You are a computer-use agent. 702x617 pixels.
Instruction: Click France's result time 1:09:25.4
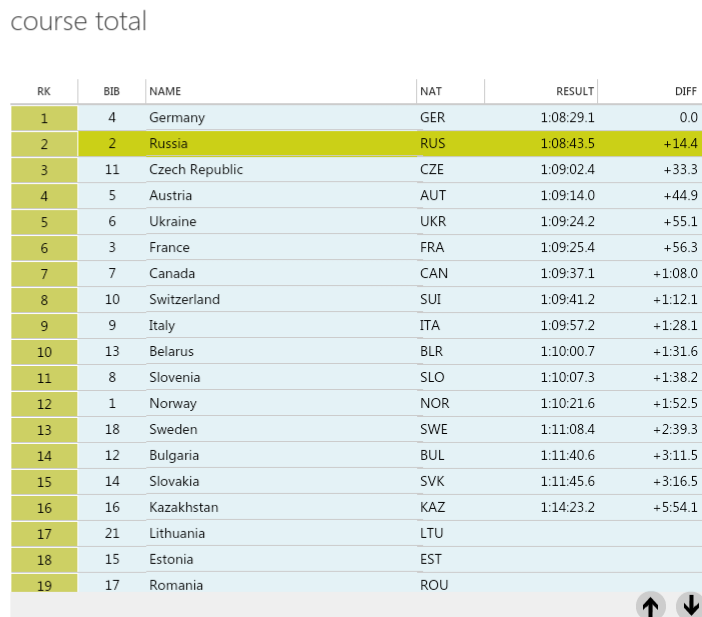tap(567, 248)
